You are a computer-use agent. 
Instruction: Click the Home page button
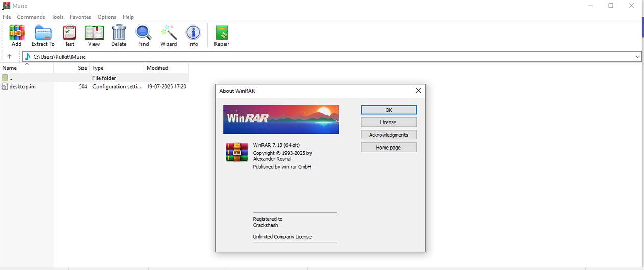[389, 148]
